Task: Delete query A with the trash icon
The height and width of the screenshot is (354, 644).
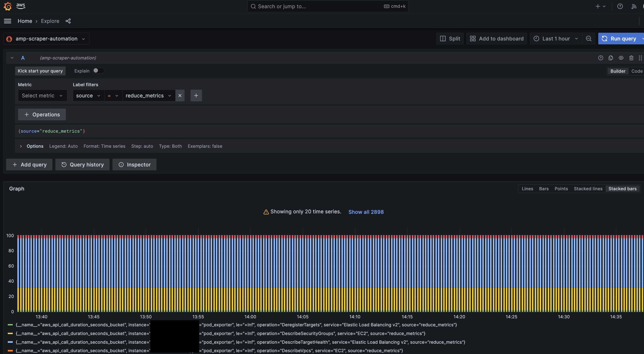Action: tap(631, 58)
